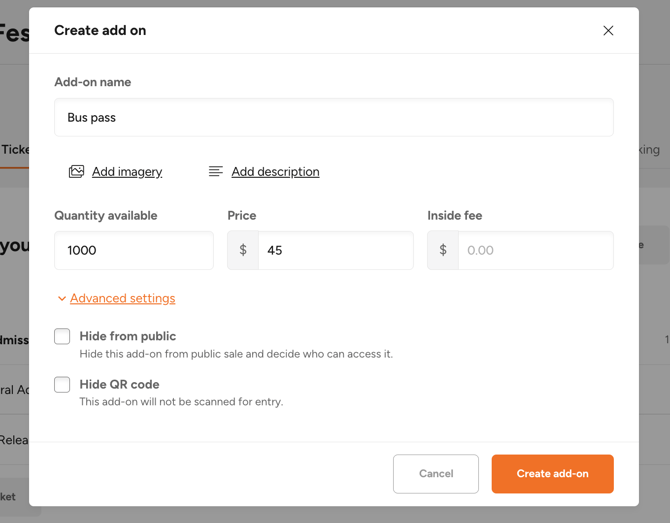
Task: Click the Create add-on button
Action: pyautogui.click(x=552, y=473)
